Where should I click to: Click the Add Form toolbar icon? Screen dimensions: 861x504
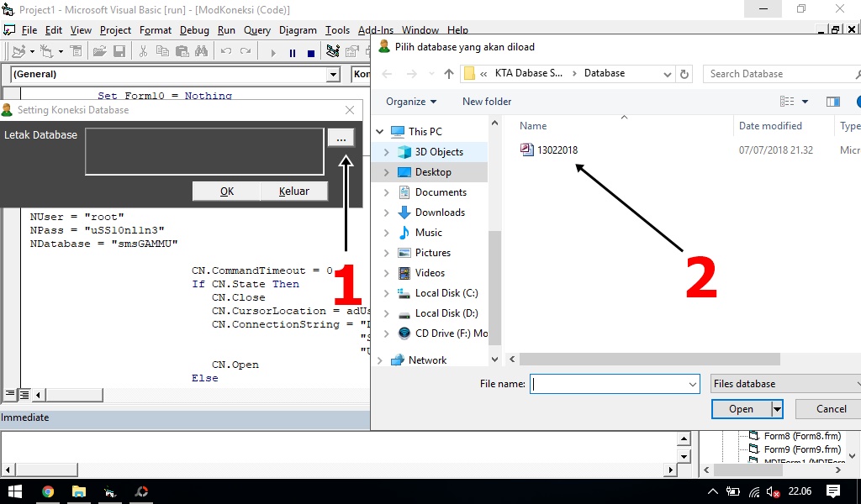[47, 51]
